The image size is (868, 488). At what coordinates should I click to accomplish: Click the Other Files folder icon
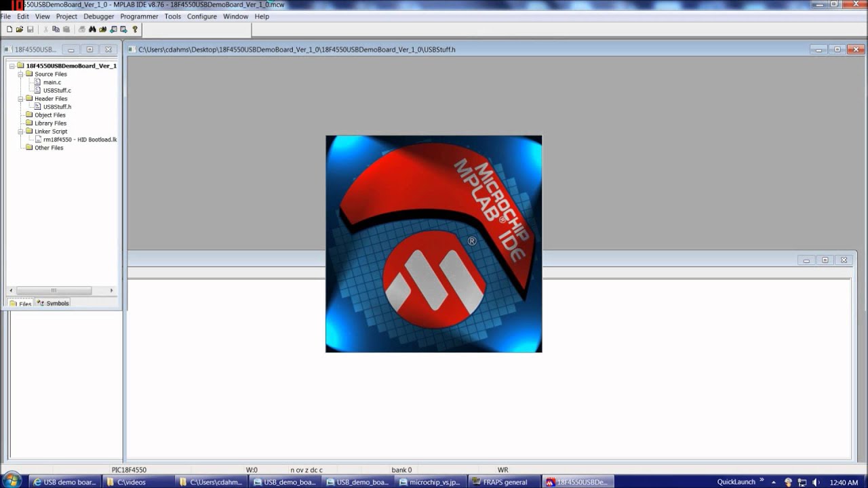29,147
